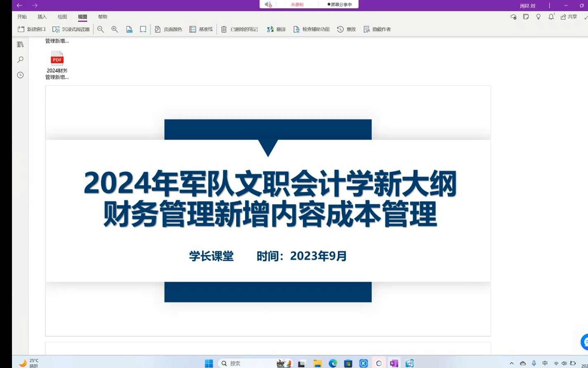The width and height of the screenshot is (588, 368).
Task: Zoom in with the plus magnifier
Action: (x=115, y=29)
